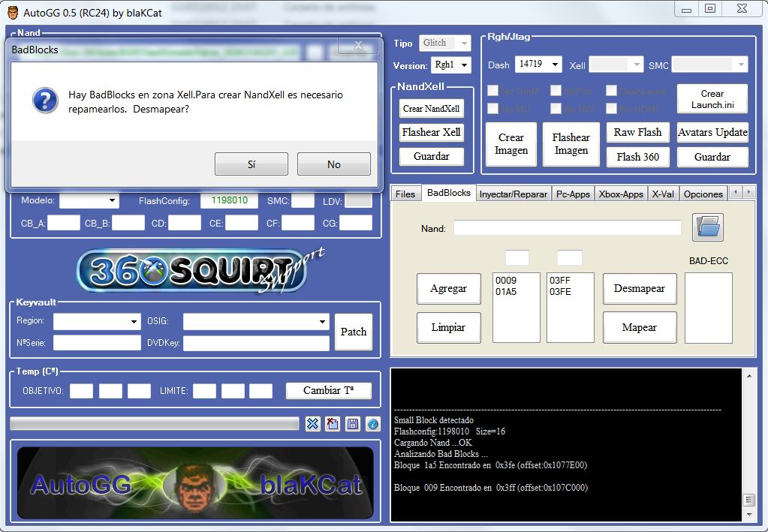Click the Crear Imagen button
This screenshot has width=768, height=532.
coord(510,144)
